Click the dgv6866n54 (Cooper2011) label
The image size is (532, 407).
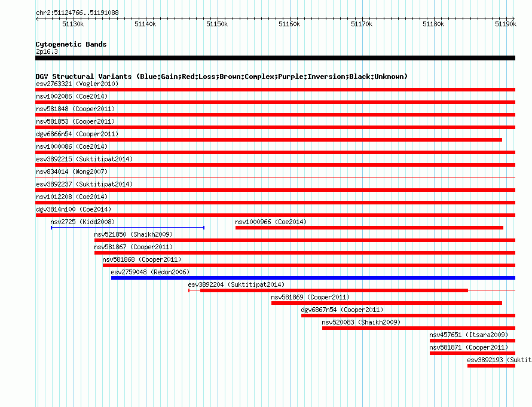coord(77,134)
